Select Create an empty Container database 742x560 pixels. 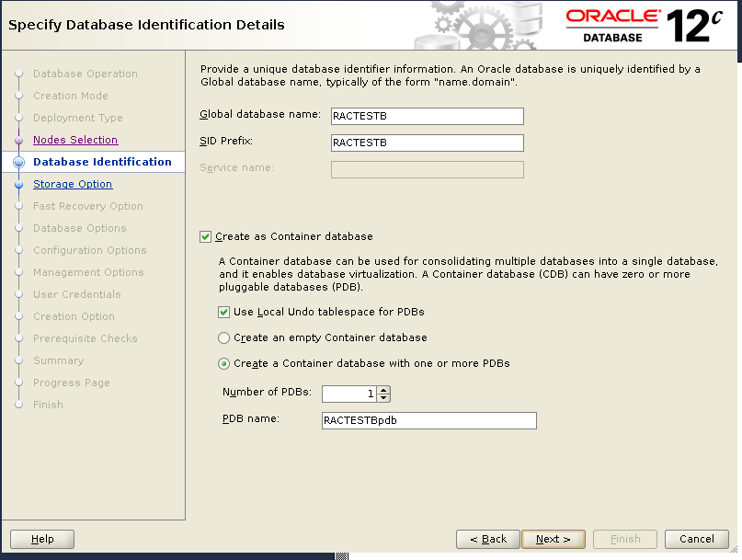[x=224, y=337]
